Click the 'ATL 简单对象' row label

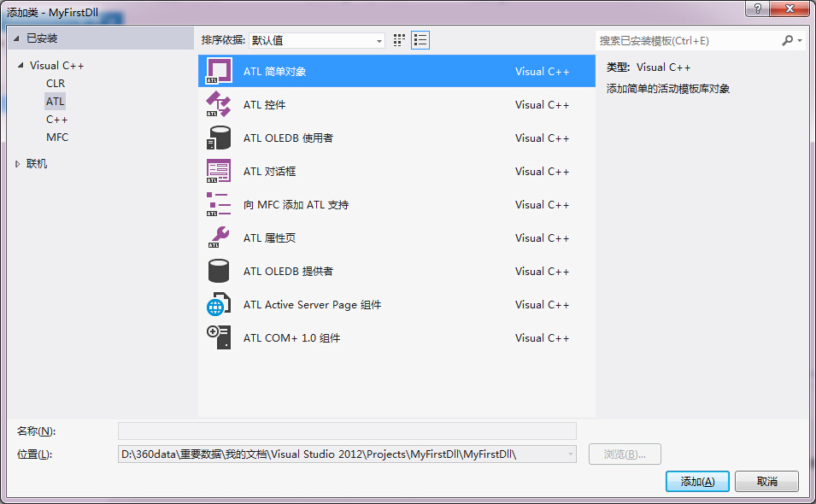pos(275,71)
